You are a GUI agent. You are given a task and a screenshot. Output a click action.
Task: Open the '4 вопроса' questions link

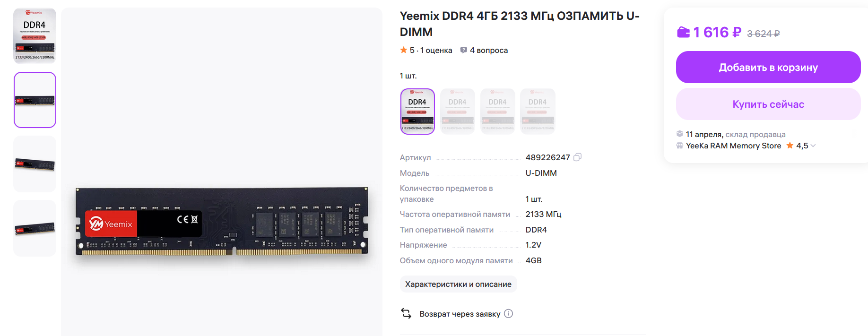pos(488,50)
